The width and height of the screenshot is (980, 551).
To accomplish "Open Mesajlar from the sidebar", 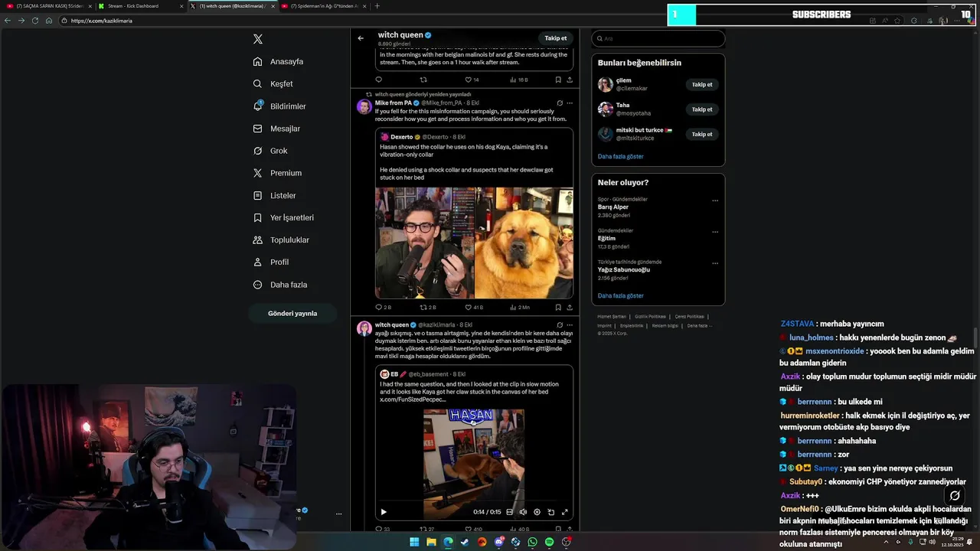I will pyautogui.click(x=276, y=129).
